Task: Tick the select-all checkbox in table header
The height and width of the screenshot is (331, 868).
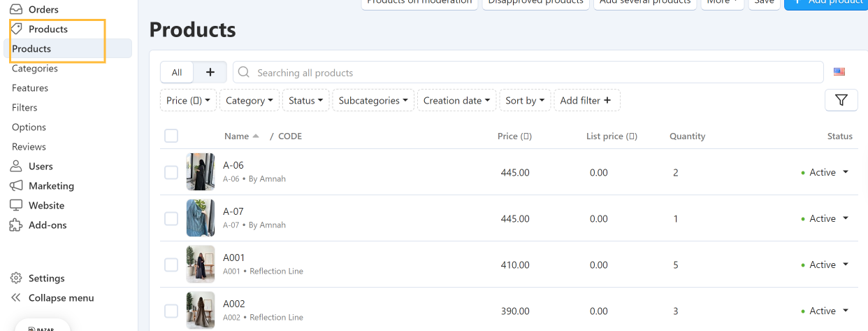Action: [x=171, y=136]
